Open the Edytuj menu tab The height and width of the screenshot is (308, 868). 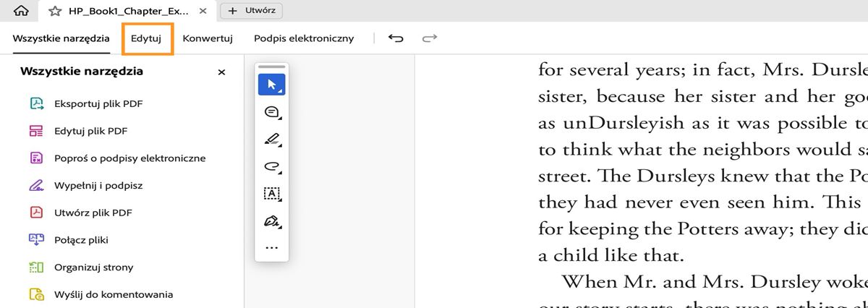[146, 38]
